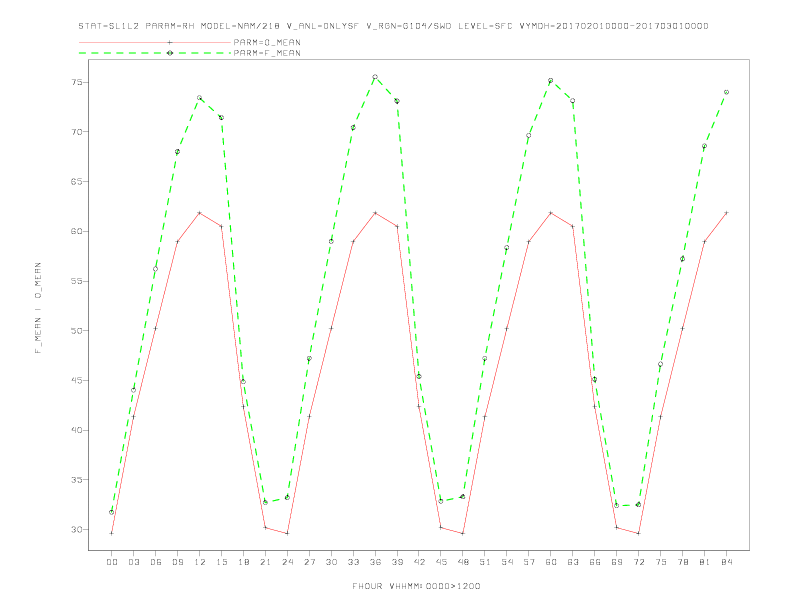792x612 pixels.
Task: Click the 39 forecast hour x-axis tick
Action: 397,562
